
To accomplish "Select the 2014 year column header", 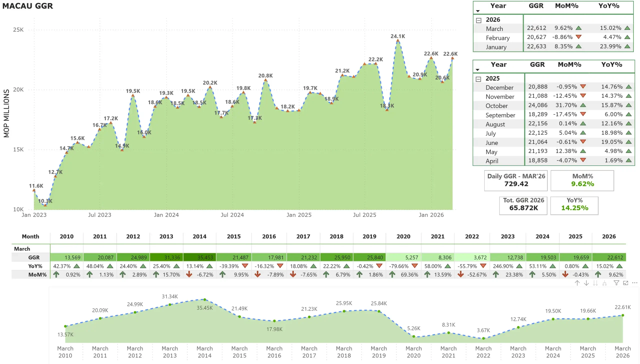I will pyautogui.click(x=199, y=237).
